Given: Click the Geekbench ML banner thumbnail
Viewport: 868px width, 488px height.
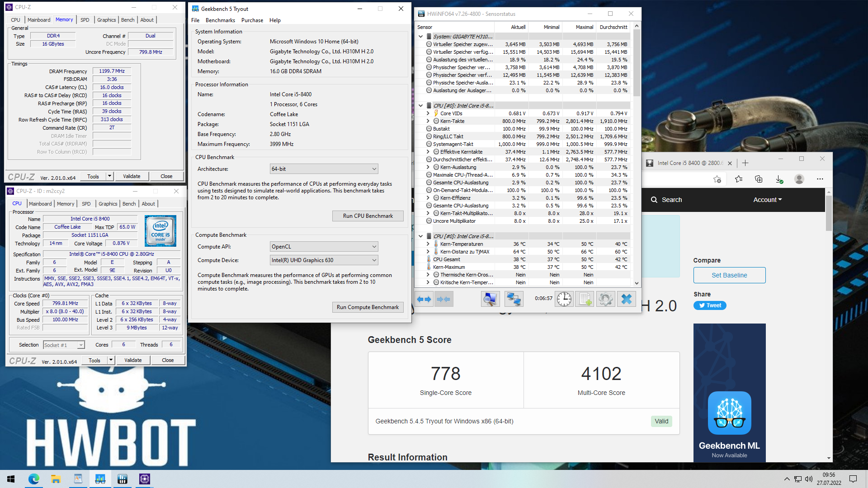Looking at the screenshot, I should [x=729, y=393].
